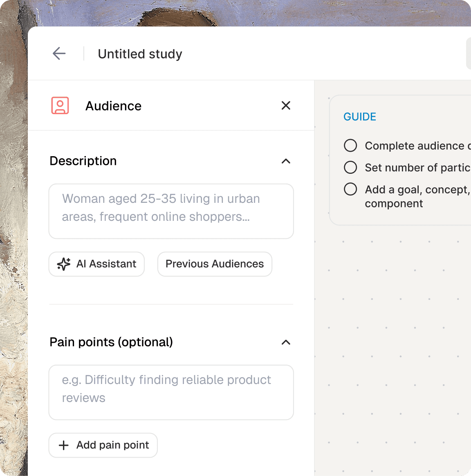Add a new pain point
Screen dimensions: 471x476
[x=103, y=445]
